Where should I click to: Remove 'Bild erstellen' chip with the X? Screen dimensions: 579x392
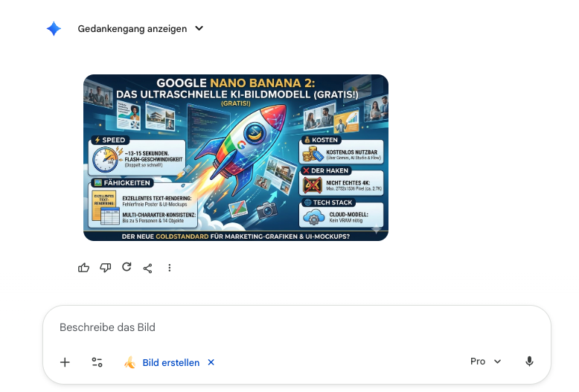point(211,362)
